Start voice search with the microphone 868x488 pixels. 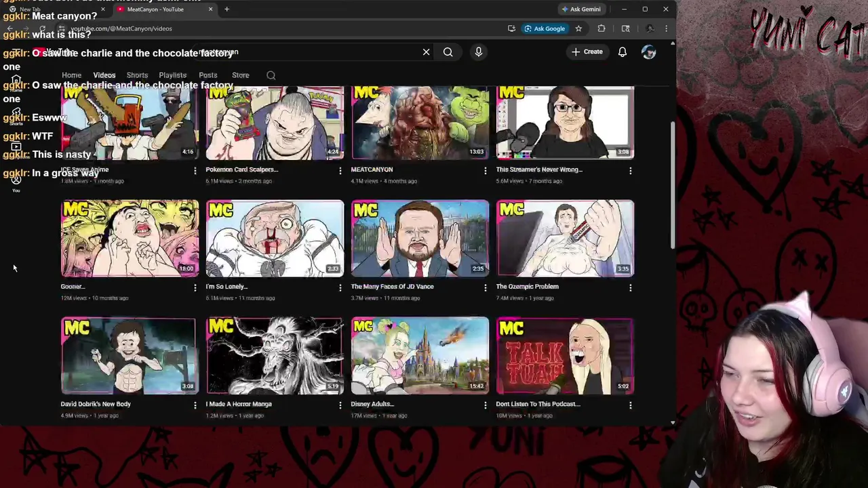coord(479,52)
